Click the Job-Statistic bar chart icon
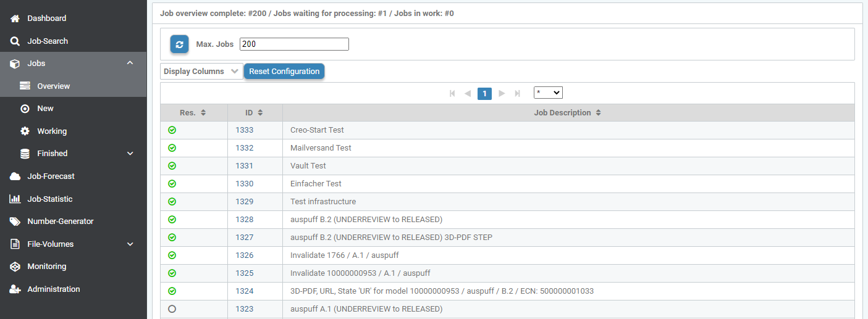The height and width of the screenshot is (319, 868). coord(15,199)
